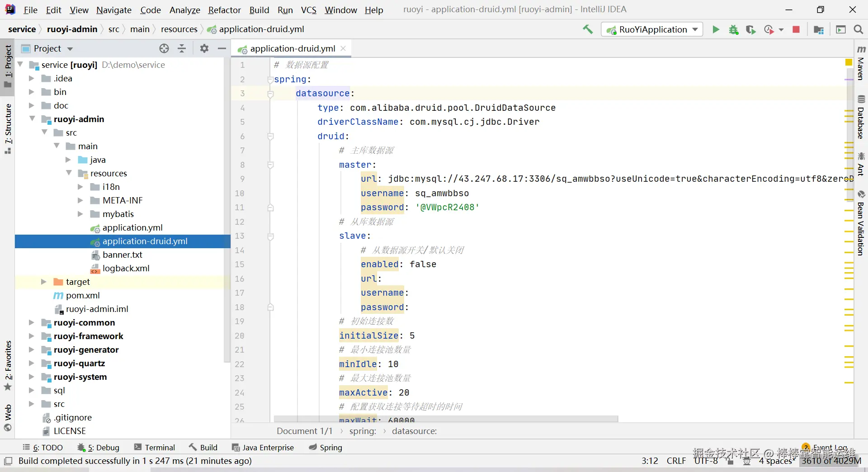Click the green Run button in toolbar
Screen dimensions: 868x472
click(x=716, y=30)
